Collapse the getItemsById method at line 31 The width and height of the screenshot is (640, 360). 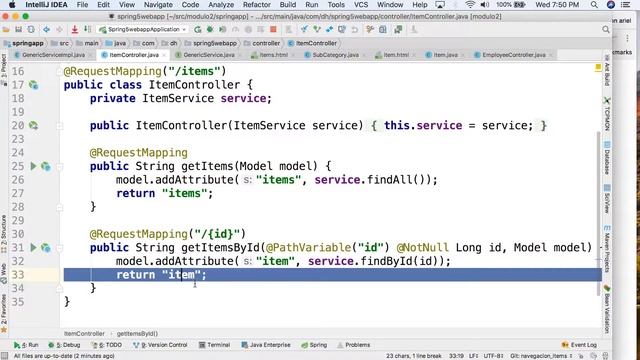click(x=60, y=247)
